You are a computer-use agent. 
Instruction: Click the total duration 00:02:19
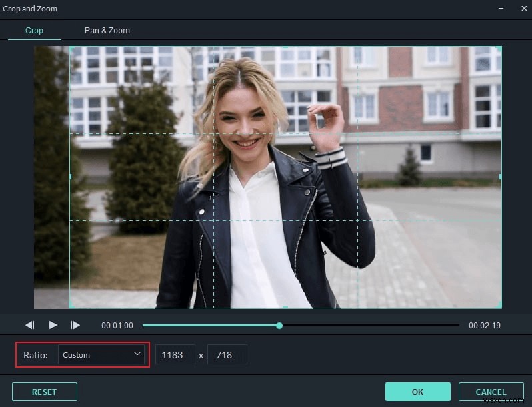tap(485, 326)
